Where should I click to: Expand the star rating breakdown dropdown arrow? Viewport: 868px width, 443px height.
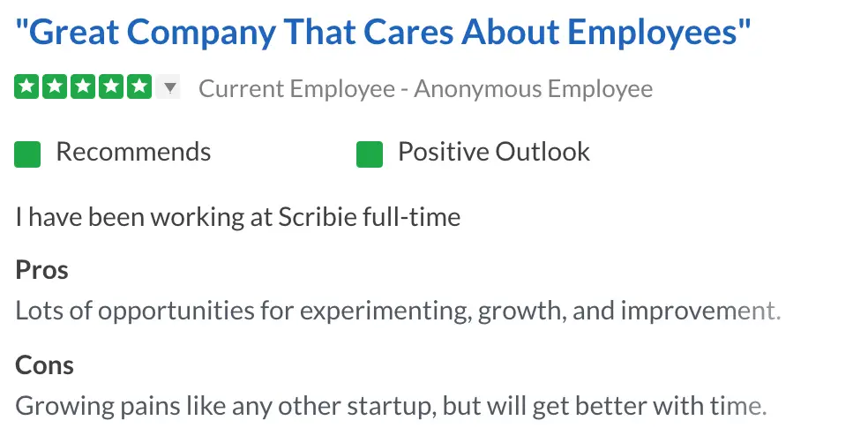coord(169,87)
